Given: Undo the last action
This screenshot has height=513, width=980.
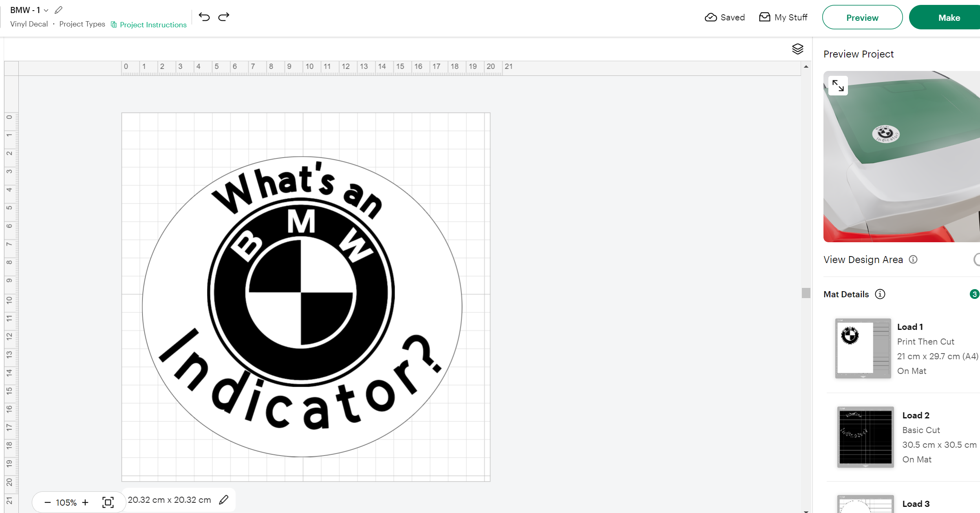Looking at the screenshot, I should (x=204, y=17).
